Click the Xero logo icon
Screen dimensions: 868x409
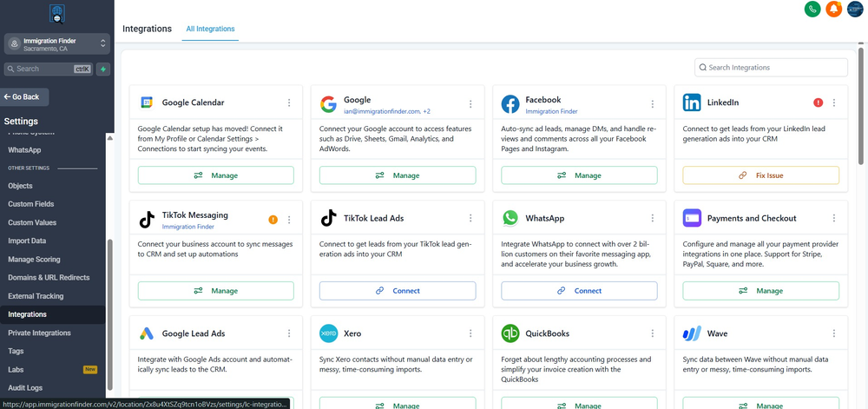click(328, 333)
